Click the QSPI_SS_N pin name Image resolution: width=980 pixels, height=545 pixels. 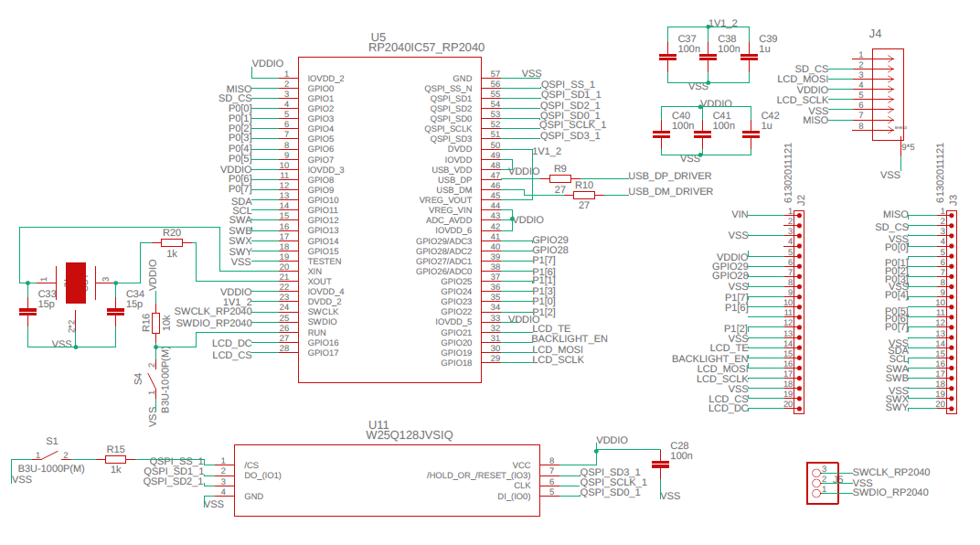point(448,89)
